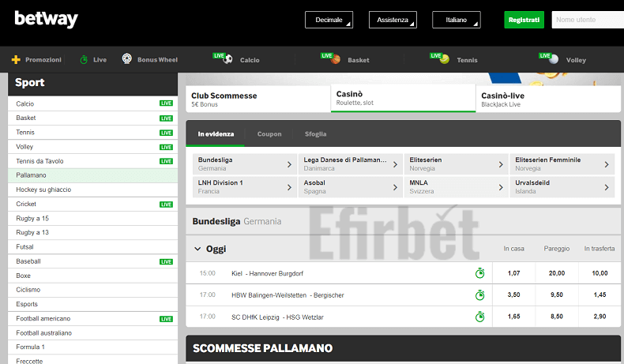The image size is (624, 364).
Task: Click the Nome utente input field
Action: coord(588,20)
